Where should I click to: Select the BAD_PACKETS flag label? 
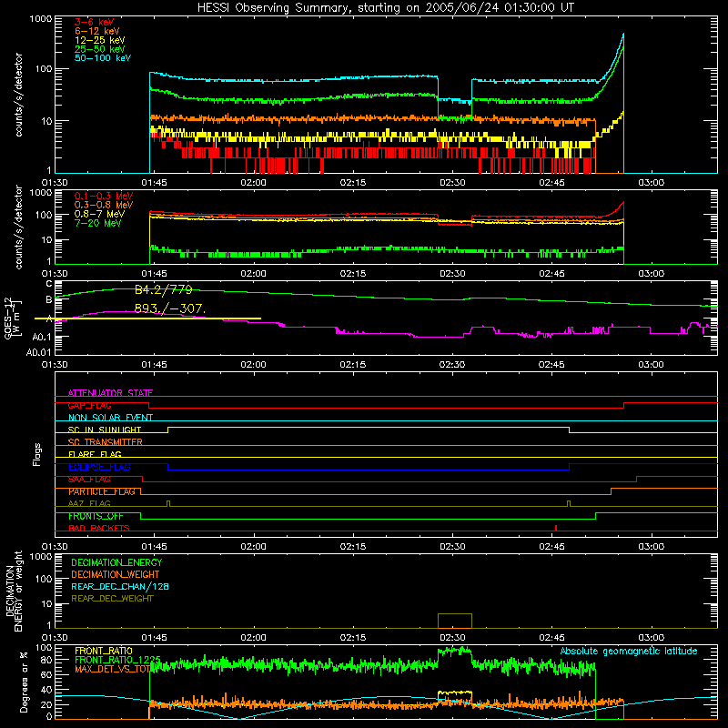pyautogui.click(x=99, y=528)
